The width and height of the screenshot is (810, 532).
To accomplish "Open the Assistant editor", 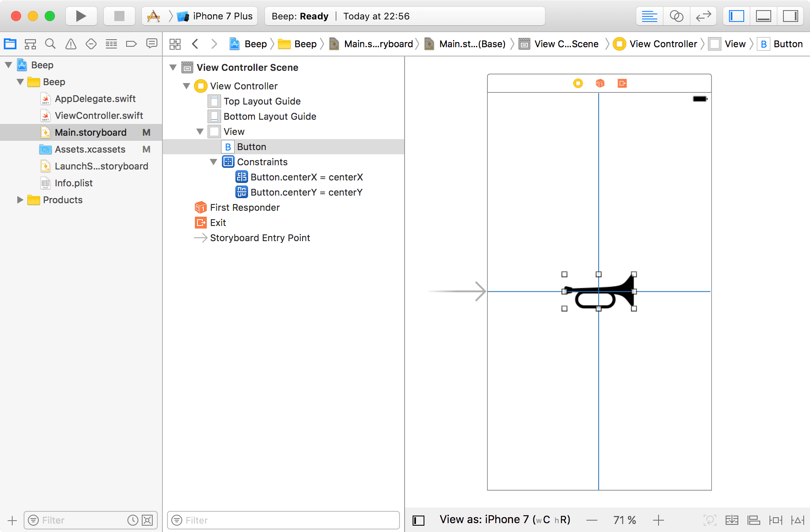I will (x=676, y=16).
